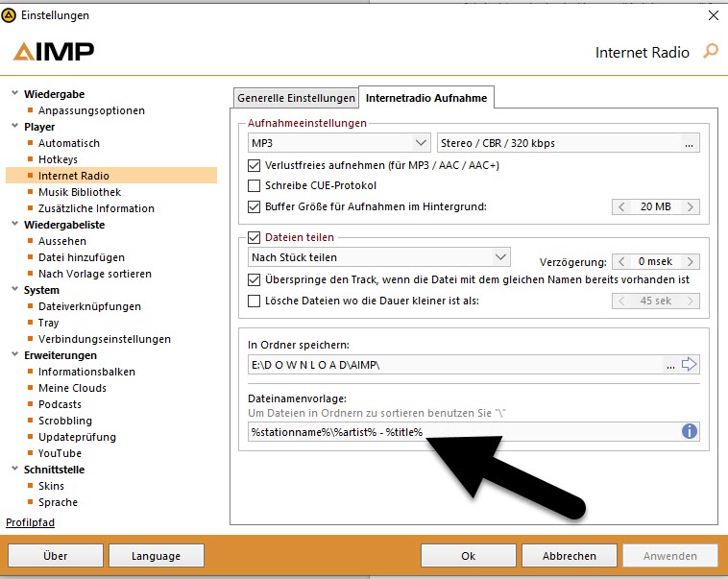Open Tray settings
728x579 pixels.
[48, 323]
